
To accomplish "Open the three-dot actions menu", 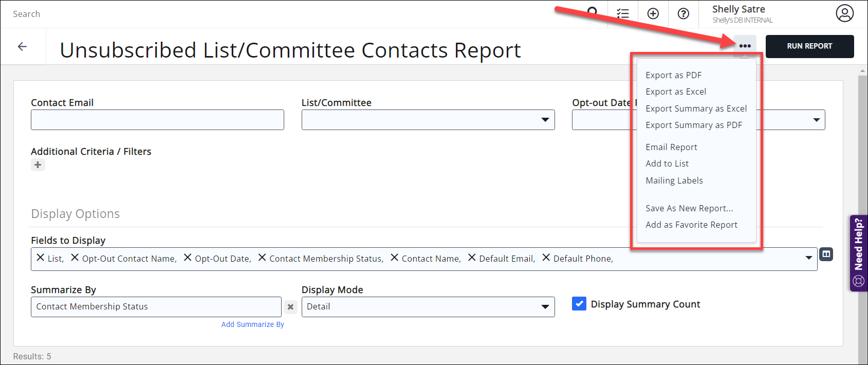I will tap(745, 46).
